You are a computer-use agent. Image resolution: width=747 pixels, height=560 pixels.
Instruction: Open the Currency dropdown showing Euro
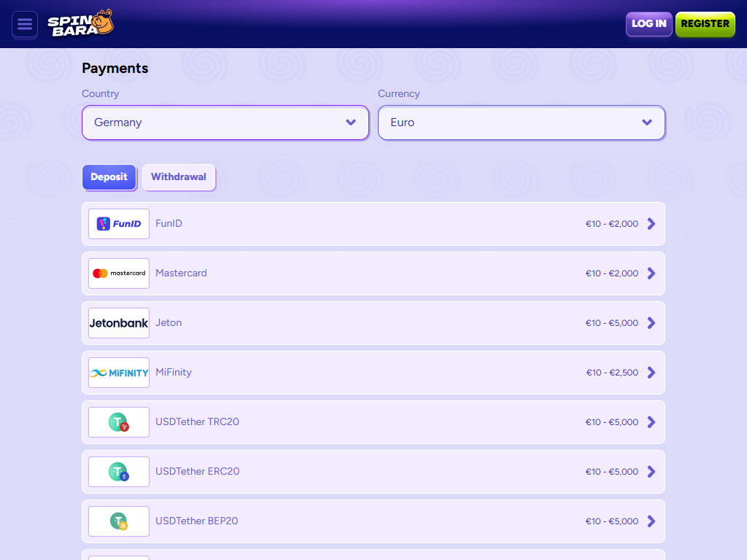pyautogui.click(x=521, y=122)
